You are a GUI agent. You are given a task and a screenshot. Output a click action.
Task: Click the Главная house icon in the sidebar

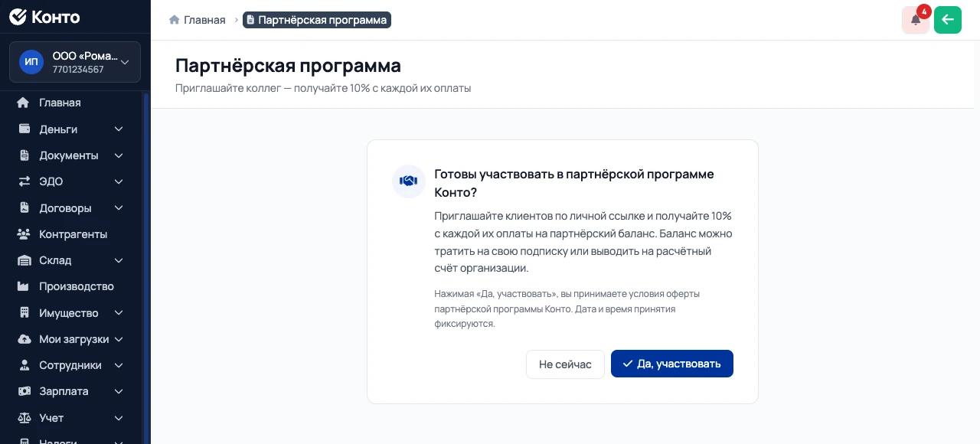click(x=24, y=103)
